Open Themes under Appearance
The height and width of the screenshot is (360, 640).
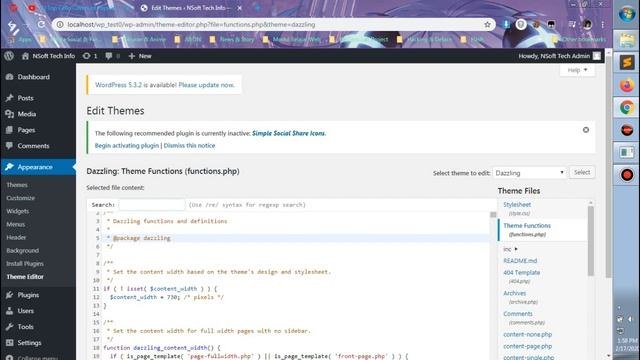(x=17, y=185)
